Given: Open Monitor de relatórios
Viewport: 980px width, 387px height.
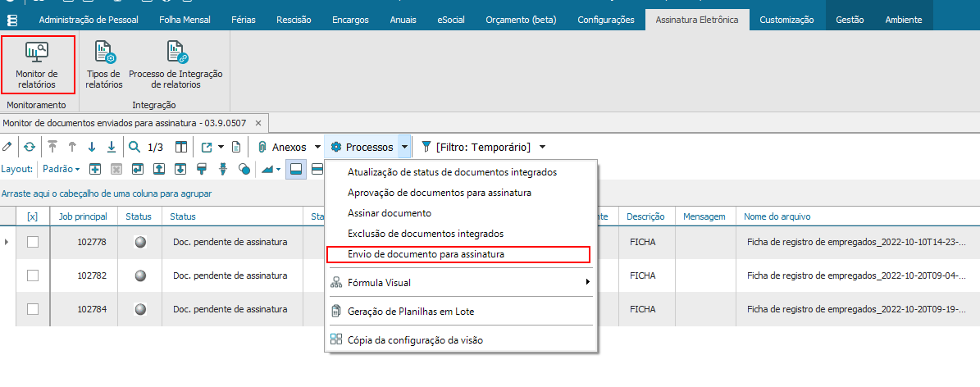Looking at the screenshot, I should tap(36, 65).
